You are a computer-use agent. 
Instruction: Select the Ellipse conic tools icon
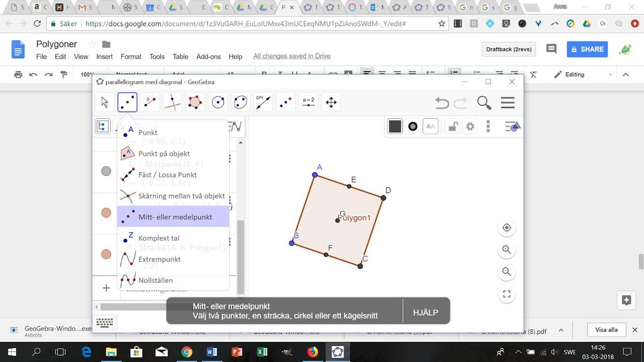click(x=240, y=102)
